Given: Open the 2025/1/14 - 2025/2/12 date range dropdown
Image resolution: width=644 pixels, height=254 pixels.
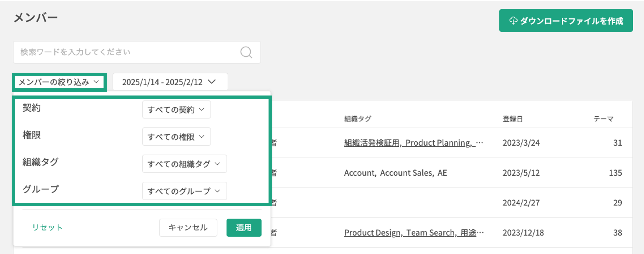Looking at the screenshot, I should [170, 82].
